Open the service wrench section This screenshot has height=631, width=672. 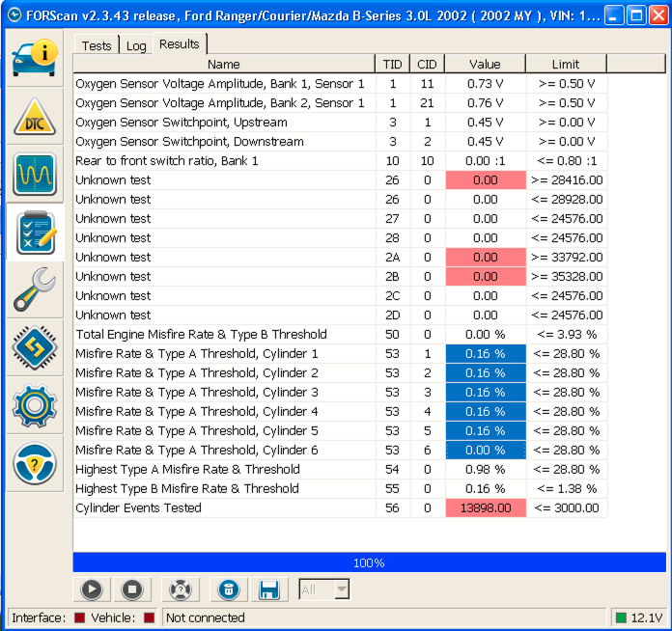[x=35, y=290]
